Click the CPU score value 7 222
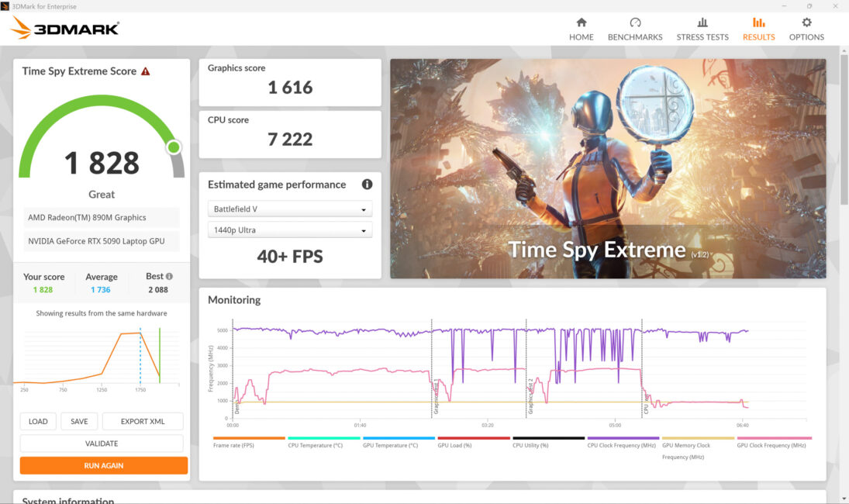Screen dimensions: 849x504 coord(290,139)
